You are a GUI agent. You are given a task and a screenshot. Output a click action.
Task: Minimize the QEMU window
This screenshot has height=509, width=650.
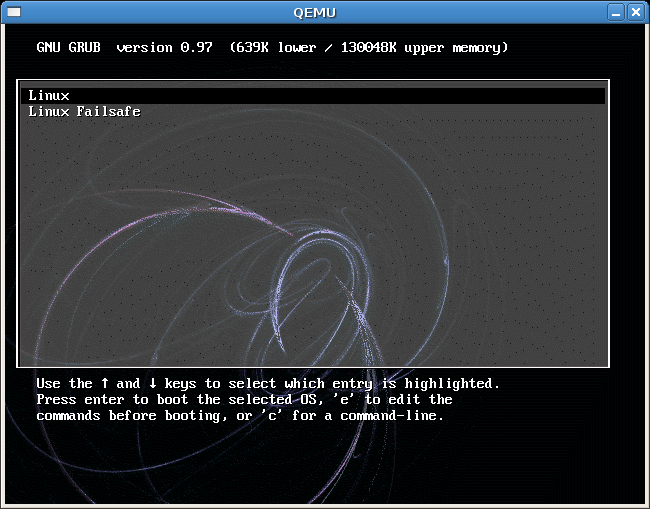coord(616,12)
